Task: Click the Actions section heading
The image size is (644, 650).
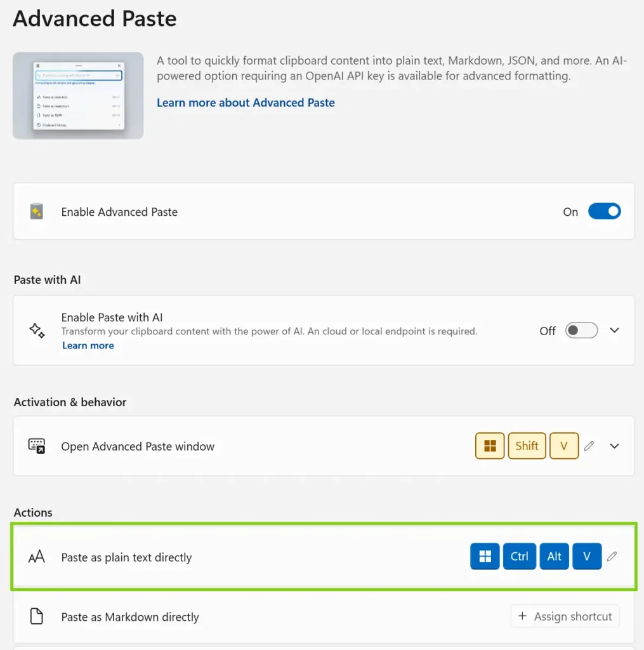Action: [33, 512]
